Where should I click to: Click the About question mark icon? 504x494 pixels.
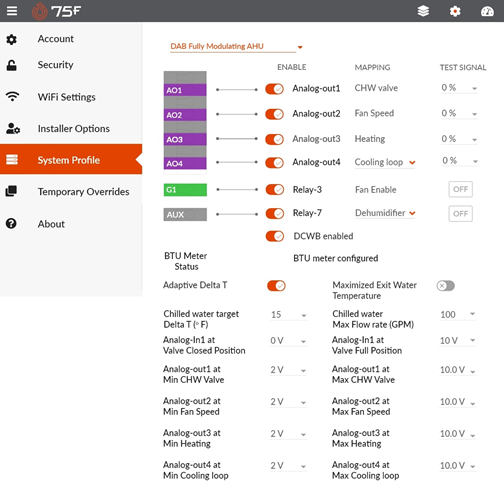click(x=11, y=223)
